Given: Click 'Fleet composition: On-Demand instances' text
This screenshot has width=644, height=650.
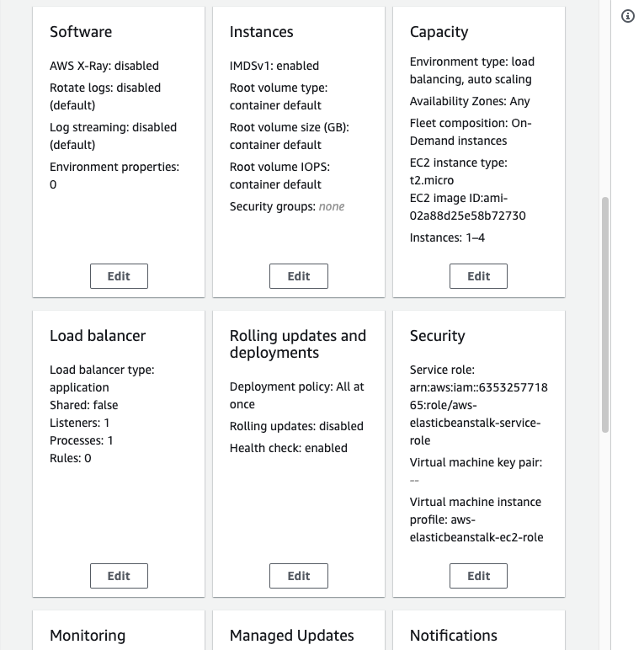Looking at the screenshot, I should [471, 132].
